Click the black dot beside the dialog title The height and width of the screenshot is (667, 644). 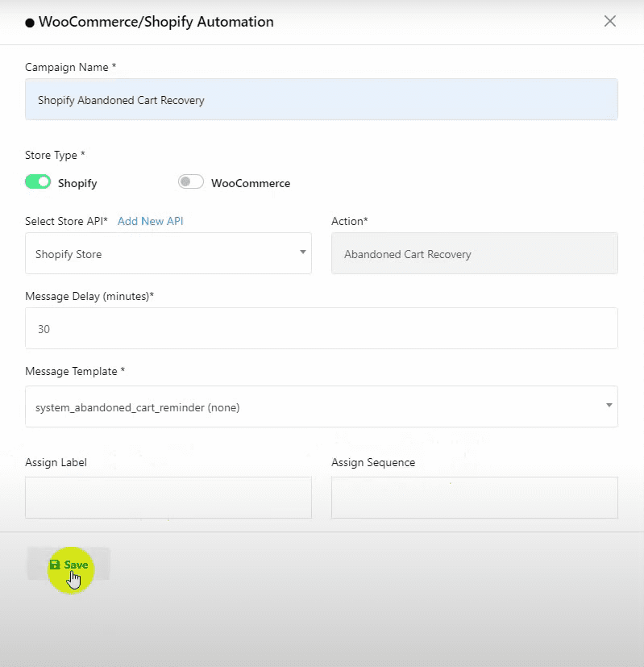click(x=30, y=23)
